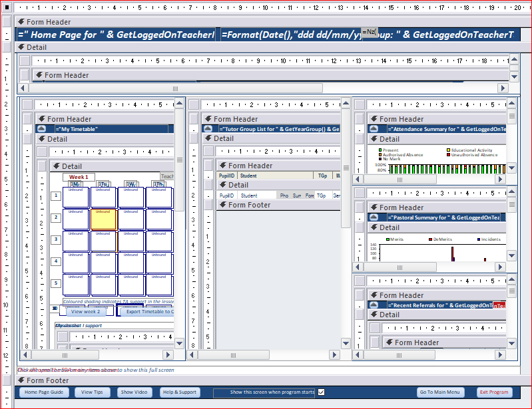Select the ='My Timetable' title control
Image resolution: width=532 pixels, height=409 pixels.
112,129
